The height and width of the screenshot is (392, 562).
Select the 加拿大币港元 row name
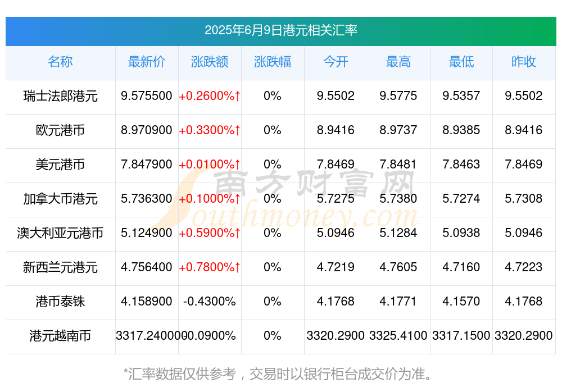(x=60, y=199)
